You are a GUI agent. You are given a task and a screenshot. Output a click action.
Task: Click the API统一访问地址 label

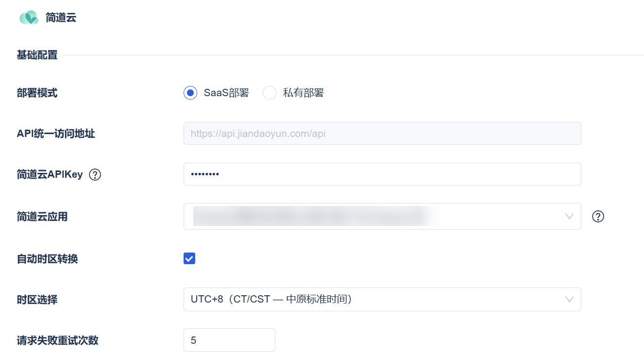[x=56, y=134]
